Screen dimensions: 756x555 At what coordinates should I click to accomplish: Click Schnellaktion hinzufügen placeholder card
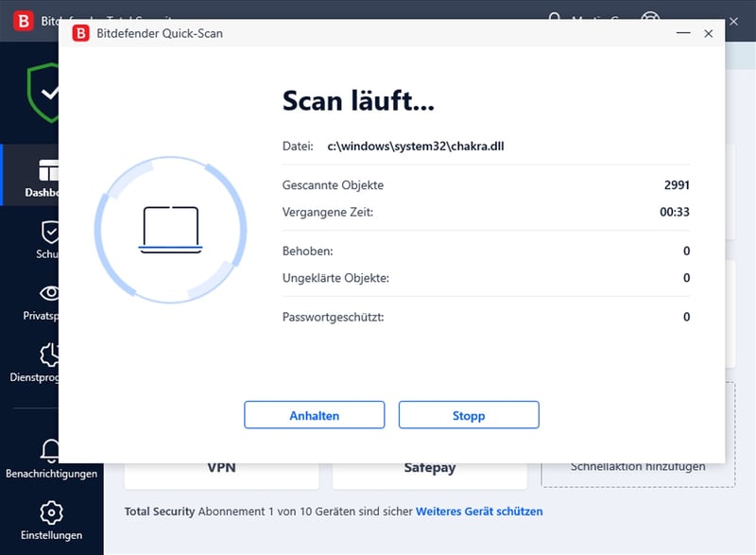(639, 475)
